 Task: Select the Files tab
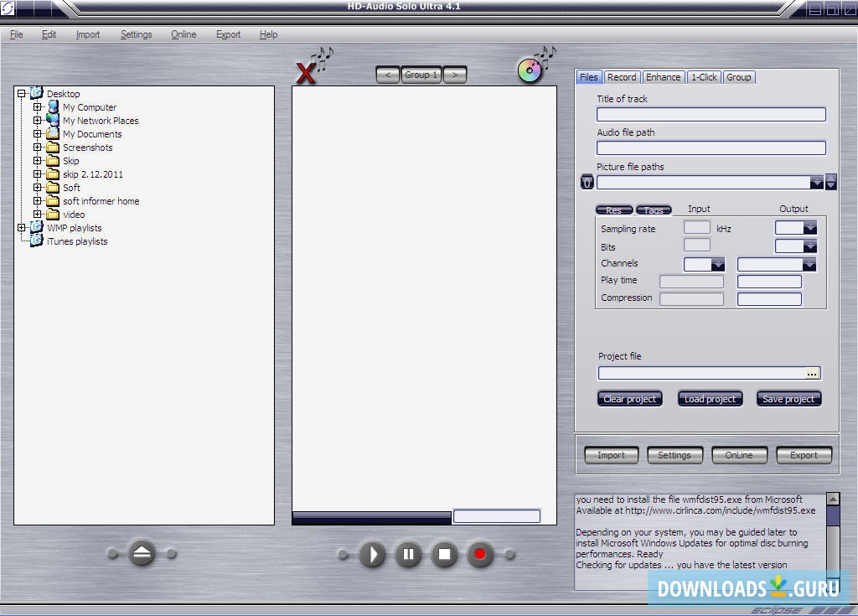(x=589, y=77)
